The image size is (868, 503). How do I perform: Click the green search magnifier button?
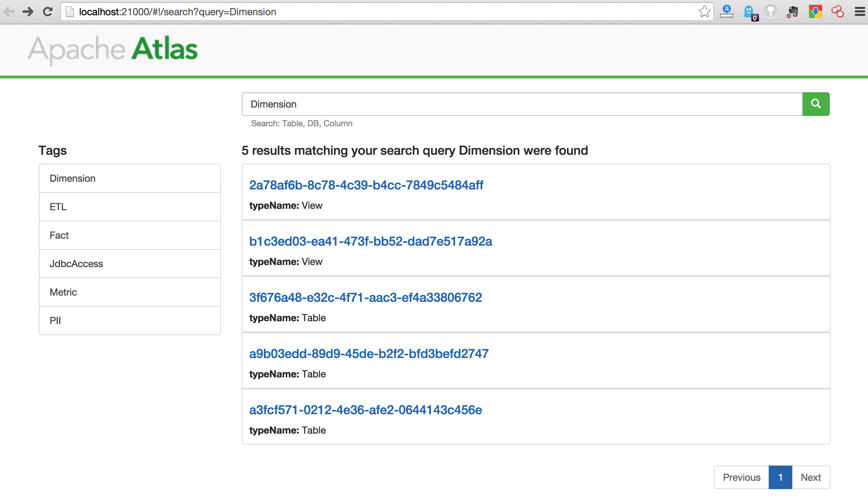coord(816,104)
